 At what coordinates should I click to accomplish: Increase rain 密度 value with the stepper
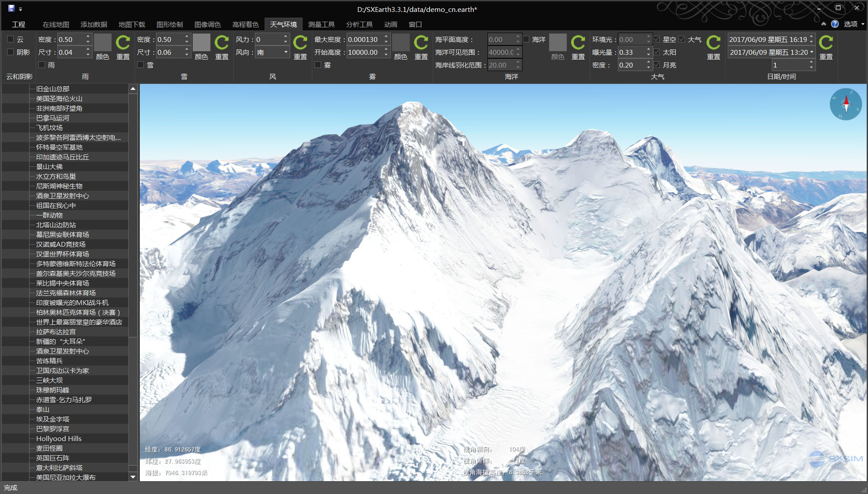pyautogui.click(x=88, y=37)
